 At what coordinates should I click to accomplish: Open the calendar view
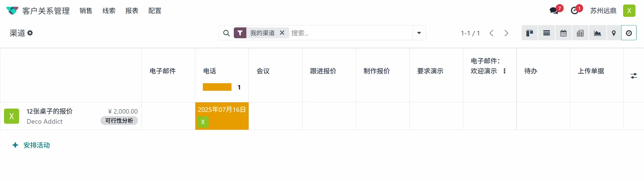(563, 33)
